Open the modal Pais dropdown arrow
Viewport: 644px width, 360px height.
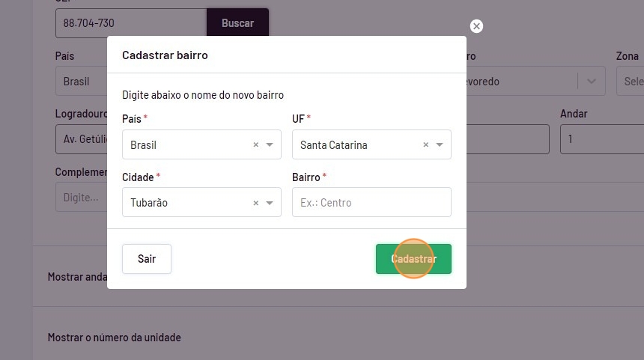[270, 145]
